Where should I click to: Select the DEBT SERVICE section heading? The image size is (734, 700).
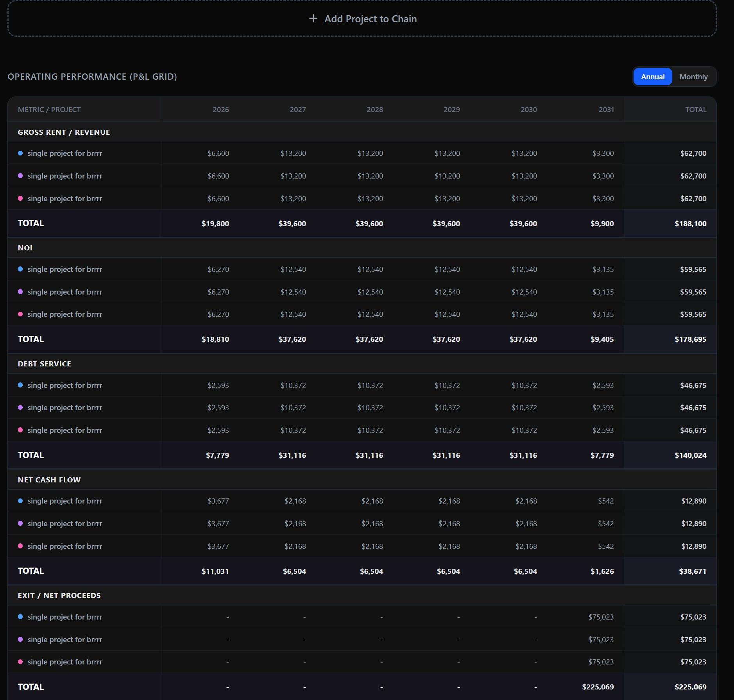[45, 364]
